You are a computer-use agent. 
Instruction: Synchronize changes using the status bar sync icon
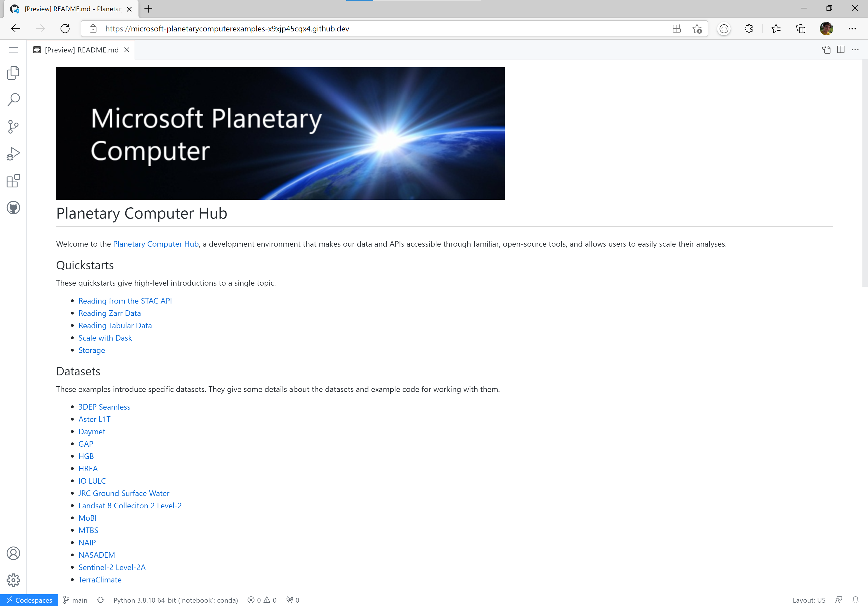(100, 600)
